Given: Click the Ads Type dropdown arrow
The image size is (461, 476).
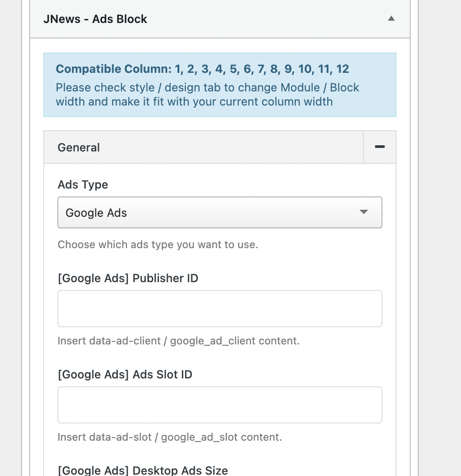Looking at the screenshot, I should point(363,212).
